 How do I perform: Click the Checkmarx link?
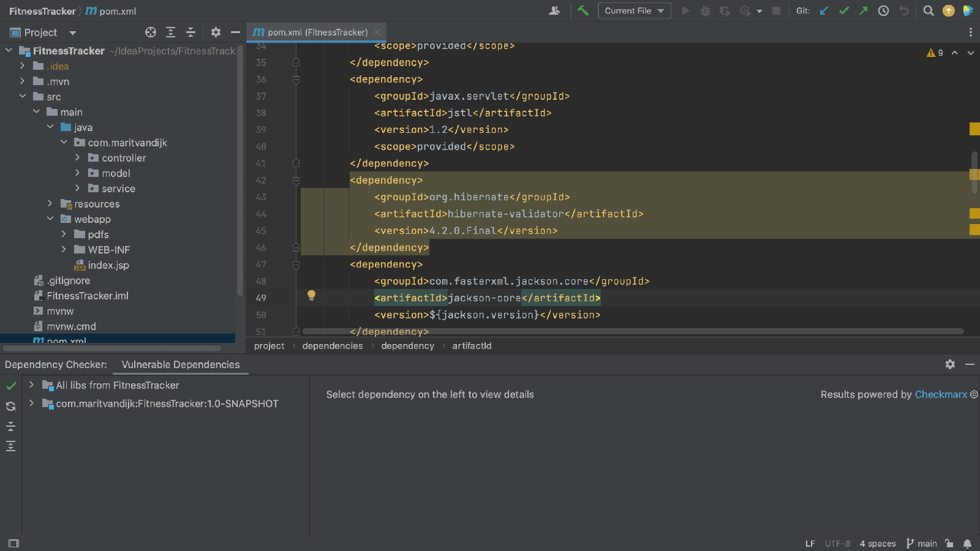pyautogui.click(x=941, y=394)
